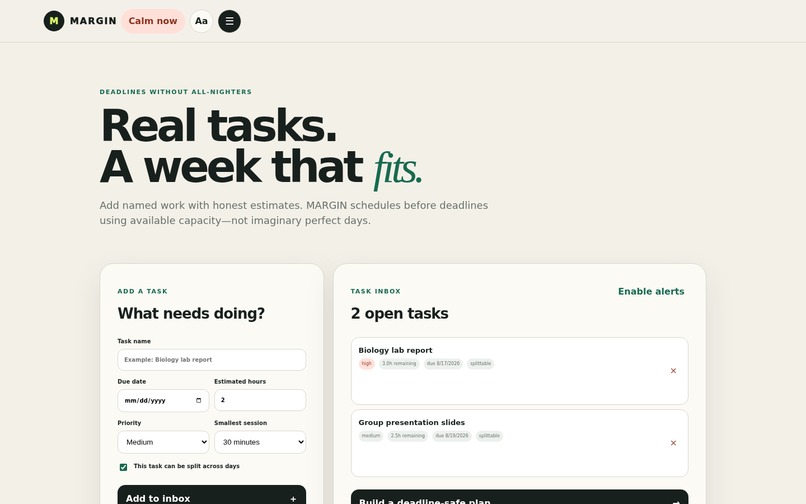Click the Due date field
This screenshot has height=504, width=806.
(x=163, y=401)
